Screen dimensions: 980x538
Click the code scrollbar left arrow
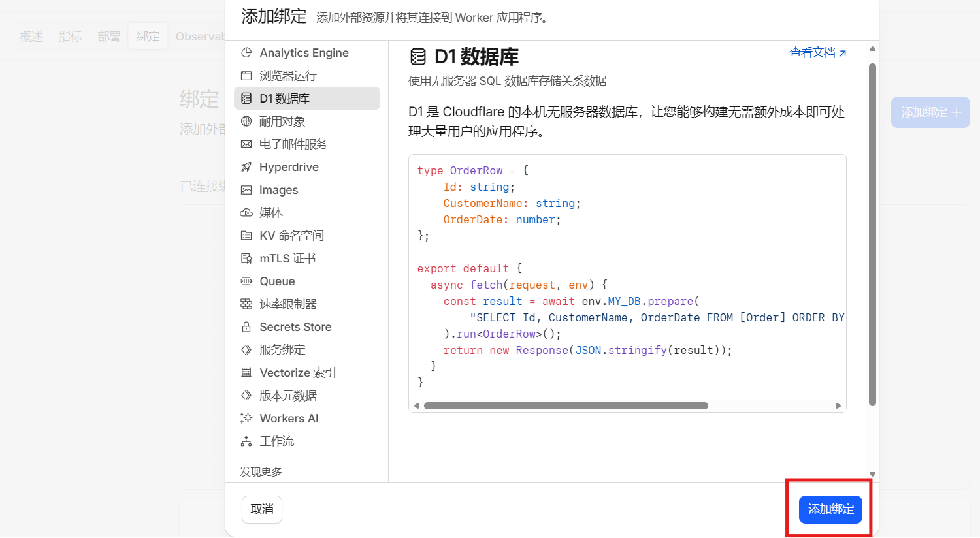(417, 405)
